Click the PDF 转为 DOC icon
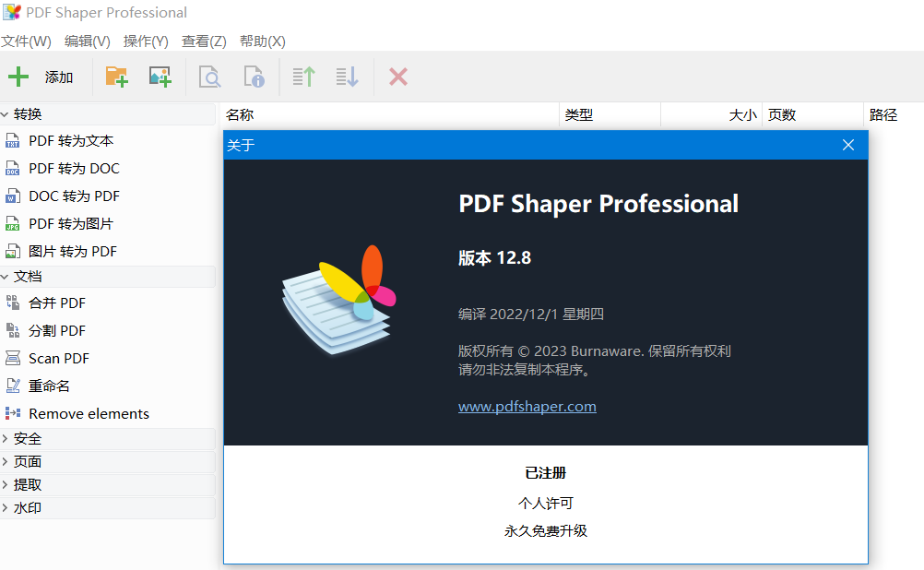Screen dimensions: 924x570 [12, 169]
